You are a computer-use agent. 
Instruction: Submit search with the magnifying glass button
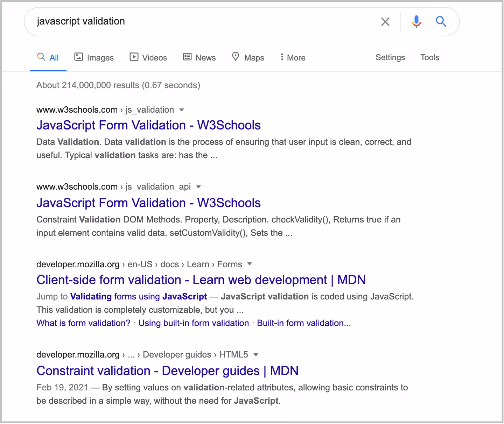(441, 22)
